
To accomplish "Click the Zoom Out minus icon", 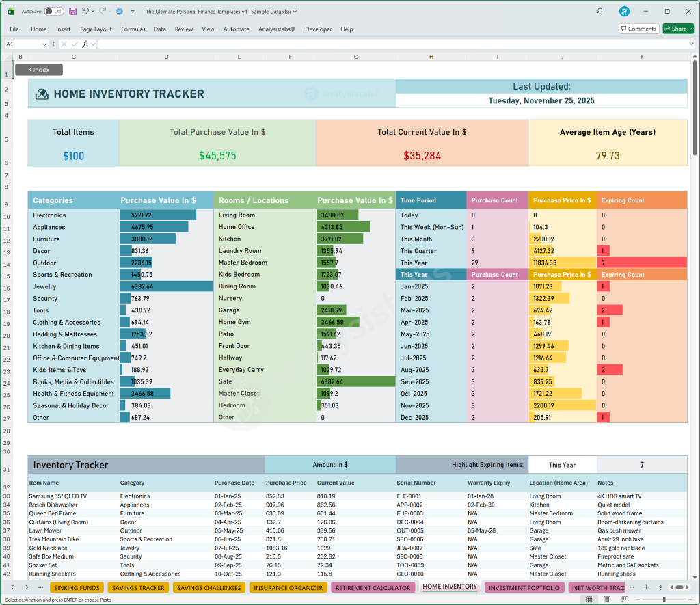I will click(x=638, y=599).
